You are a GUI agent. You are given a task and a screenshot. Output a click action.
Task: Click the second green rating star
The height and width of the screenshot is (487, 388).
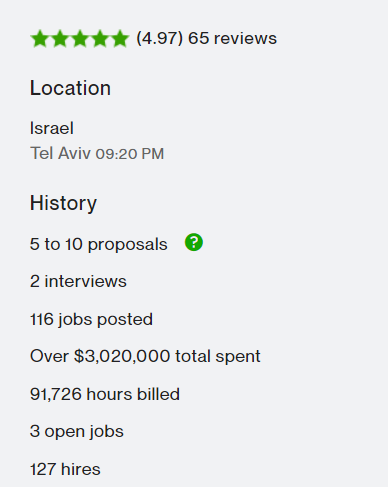[x=60, y=38]
